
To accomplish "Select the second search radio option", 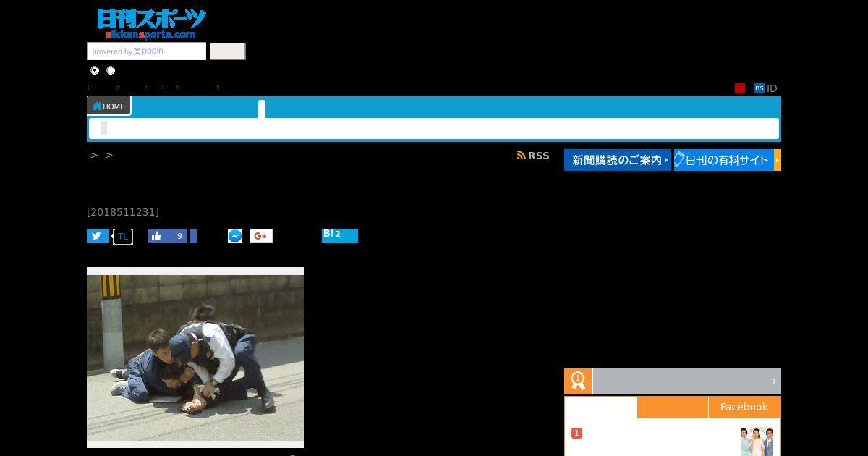I will (x=111, y=70).
